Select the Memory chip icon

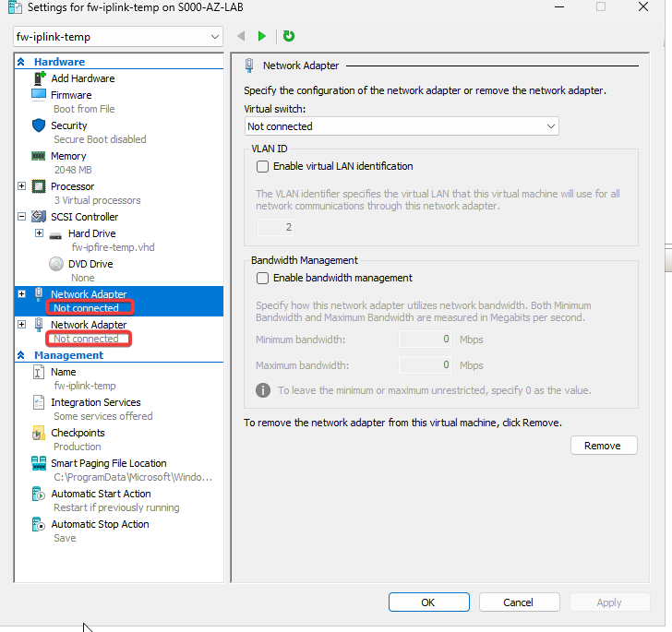coord(39,156)
